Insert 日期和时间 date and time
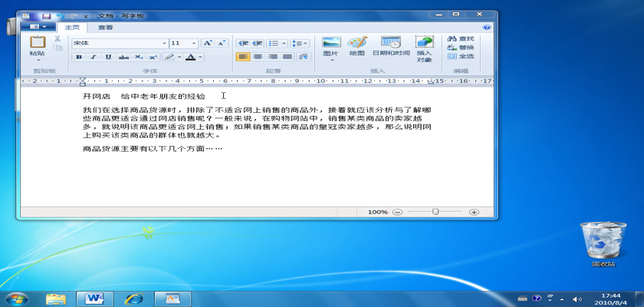644x307 pixels. click(x=390, y=43)
